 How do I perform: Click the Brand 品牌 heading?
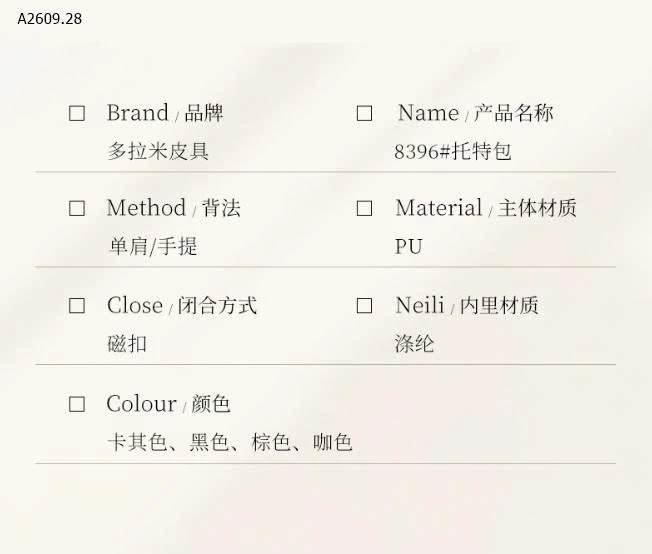[x=165, y=113]
